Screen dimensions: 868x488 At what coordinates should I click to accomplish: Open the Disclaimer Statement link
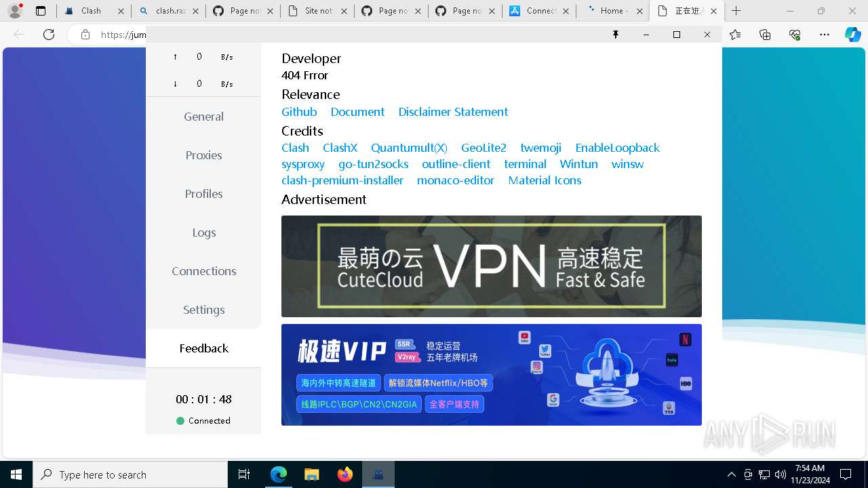tap(453, 112)
